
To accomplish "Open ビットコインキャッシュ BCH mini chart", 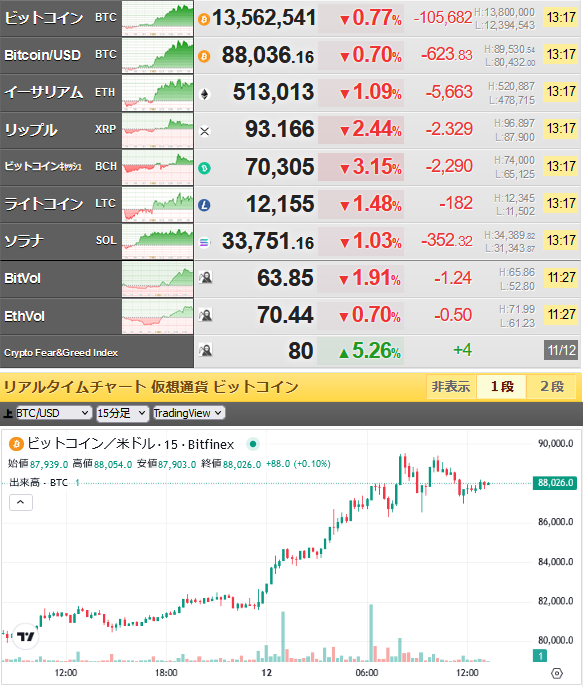I will click(157, 167).
